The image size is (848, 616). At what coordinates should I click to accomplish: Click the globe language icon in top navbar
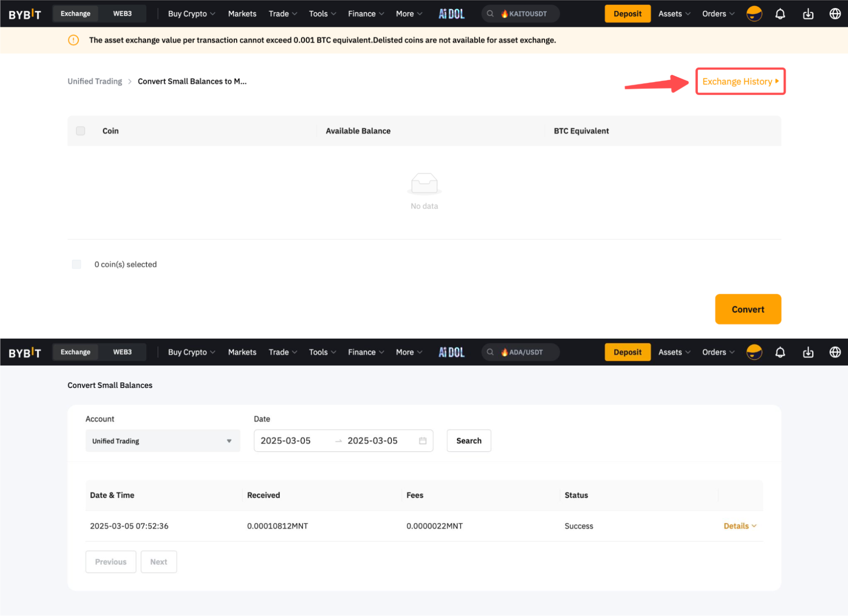pyautogui.click(x=834, y=14)
